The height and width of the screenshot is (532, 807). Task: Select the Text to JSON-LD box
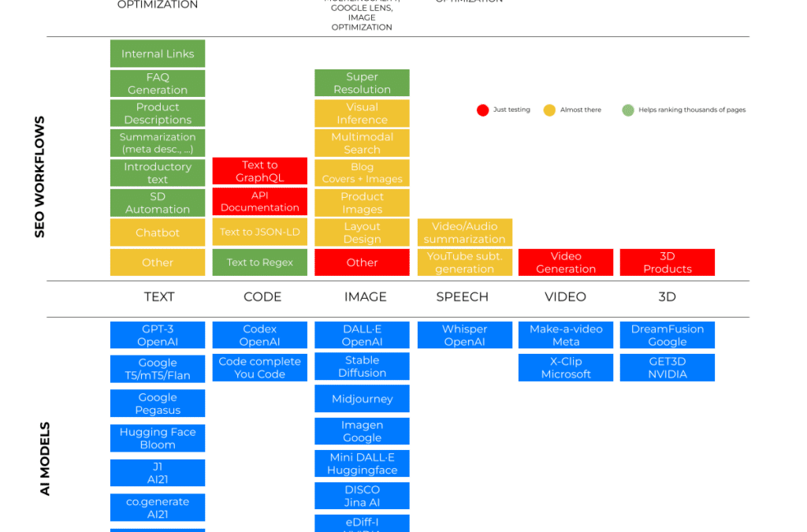(x=260, y=232)
